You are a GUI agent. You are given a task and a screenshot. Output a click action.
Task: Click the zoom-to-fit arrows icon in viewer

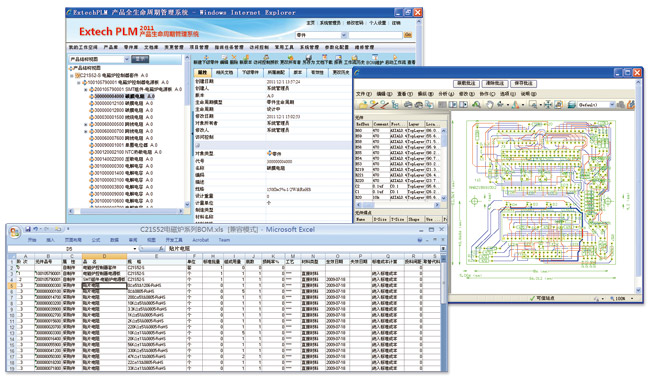click(548, 104)
